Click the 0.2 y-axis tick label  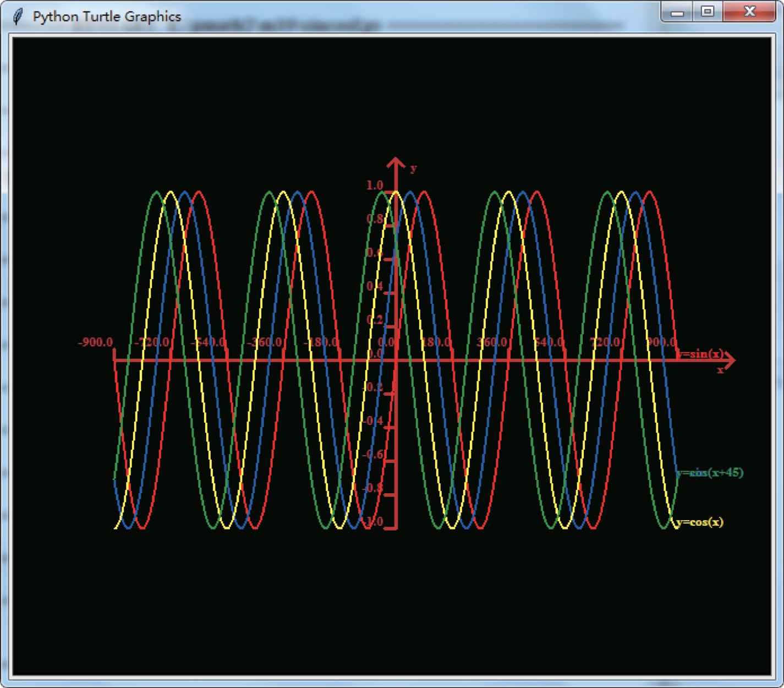[375, 320]
